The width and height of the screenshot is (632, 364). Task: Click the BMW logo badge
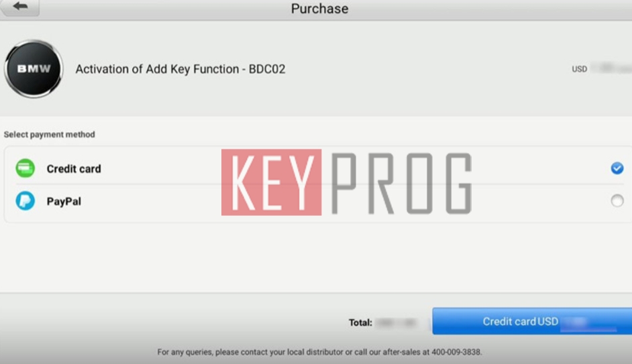point(34,69)
